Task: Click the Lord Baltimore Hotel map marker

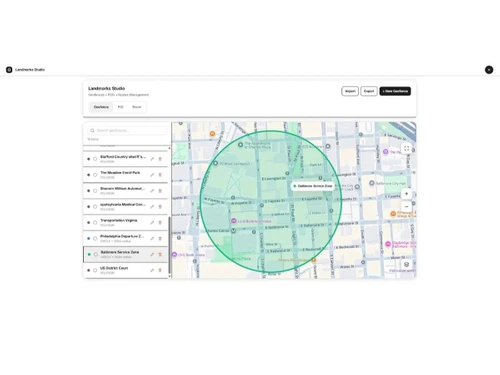Action: pos(234,221)
